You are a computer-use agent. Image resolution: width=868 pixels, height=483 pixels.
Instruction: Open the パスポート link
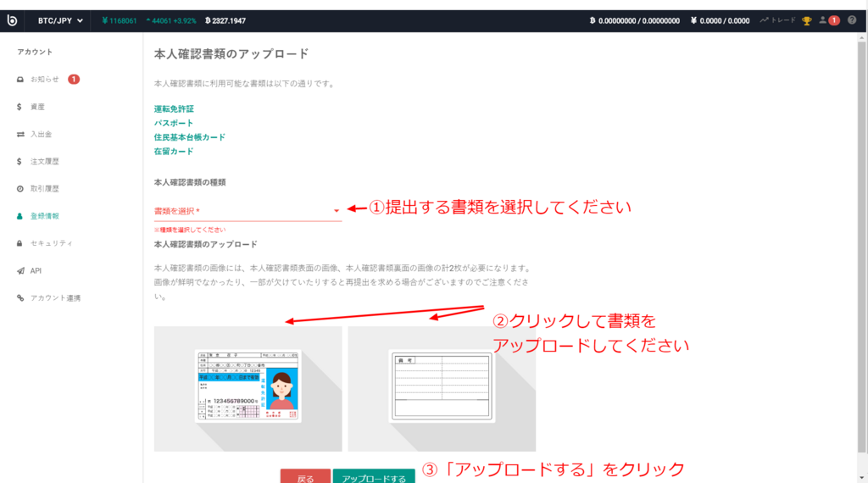[x=174, y=124]
